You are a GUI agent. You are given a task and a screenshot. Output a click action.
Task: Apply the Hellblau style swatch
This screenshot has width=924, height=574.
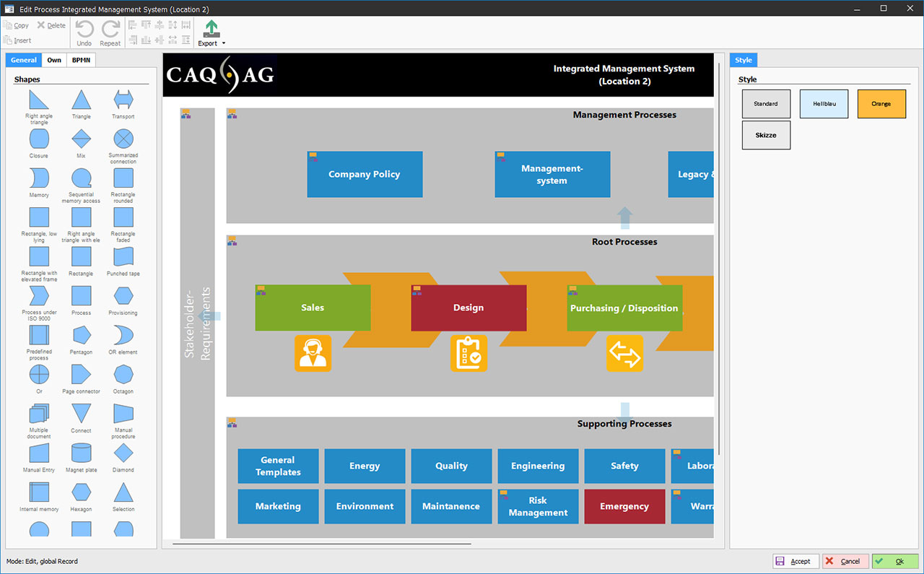tap(824, 104)
